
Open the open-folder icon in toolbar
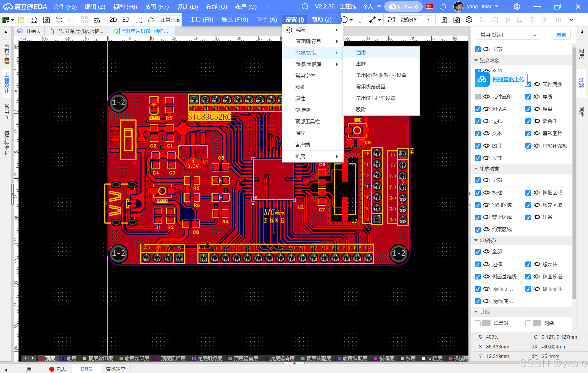[x=21, y=20]
